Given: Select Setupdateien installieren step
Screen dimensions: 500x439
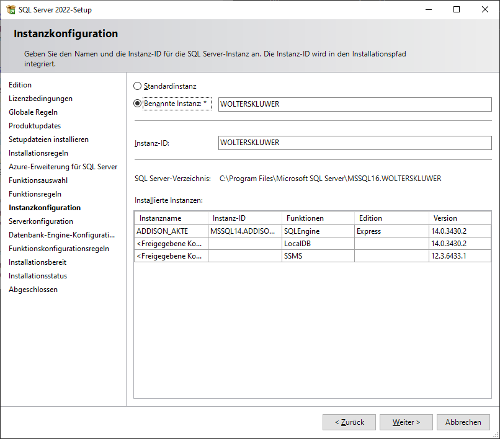Looking at the screenshot, I should coord(48,139).
